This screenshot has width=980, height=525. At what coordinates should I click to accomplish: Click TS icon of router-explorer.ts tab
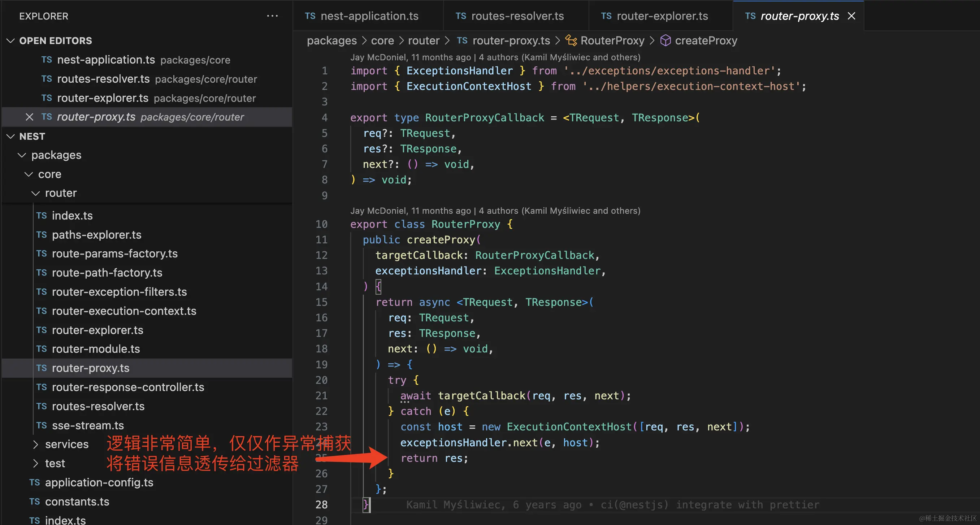click(x=606, y=16)
